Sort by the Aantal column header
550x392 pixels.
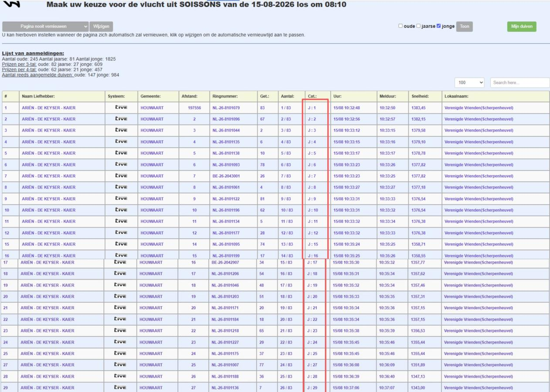point(290,96)
